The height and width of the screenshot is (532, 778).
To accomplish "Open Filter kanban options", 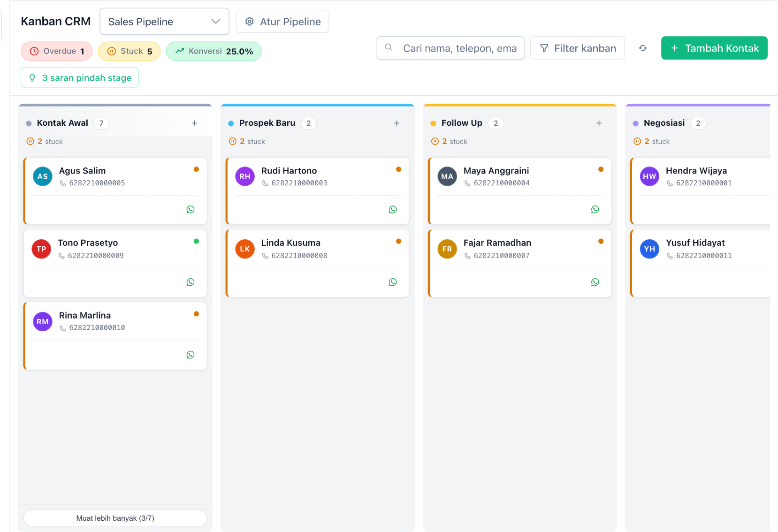I will [x=578, y=48].
